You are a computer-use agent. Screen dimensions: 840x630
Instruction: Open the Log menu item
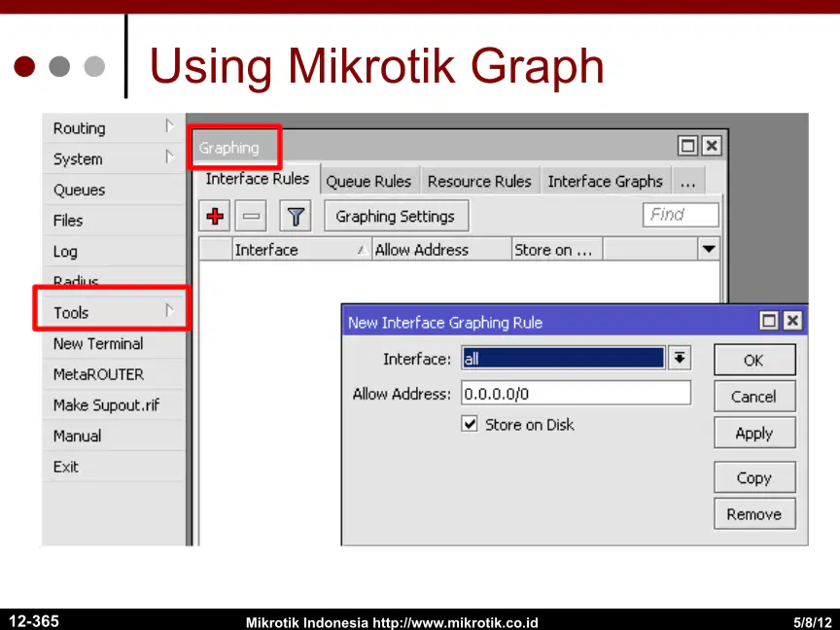[113, 251]
